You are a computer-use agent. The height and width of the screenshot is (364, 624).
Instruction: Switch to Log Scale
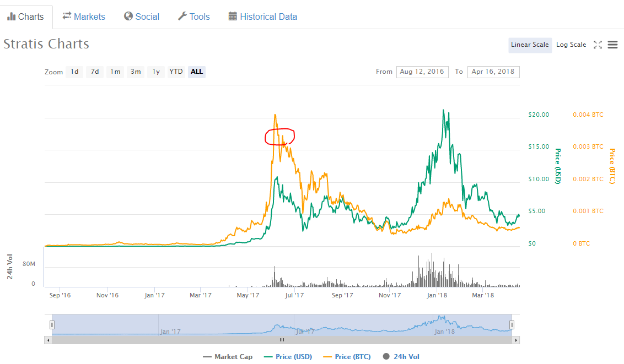(x=571, y=45)
